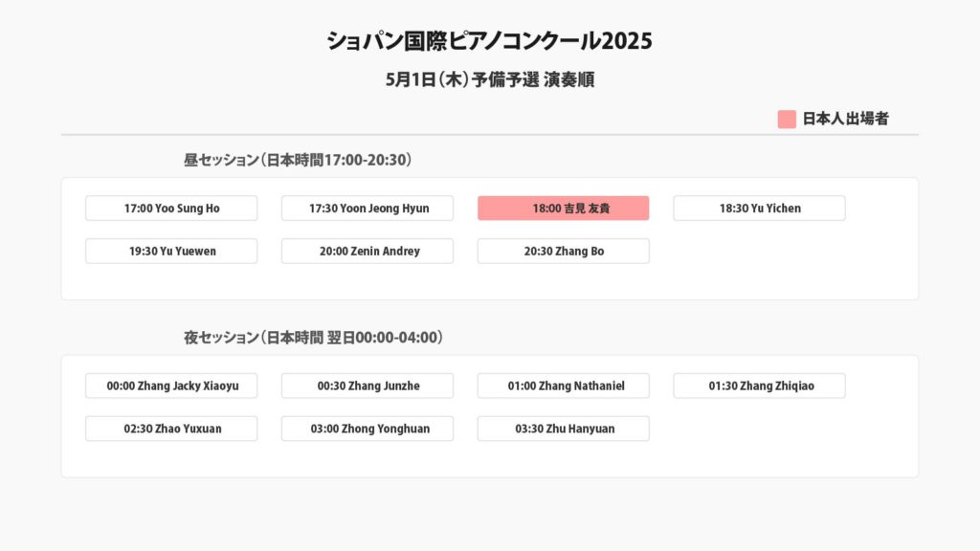The width and height of the screenshot is (980, 551).
Task: Open the highlighted 18:00 吉見 友貴 slot
Action: (563, 209)
